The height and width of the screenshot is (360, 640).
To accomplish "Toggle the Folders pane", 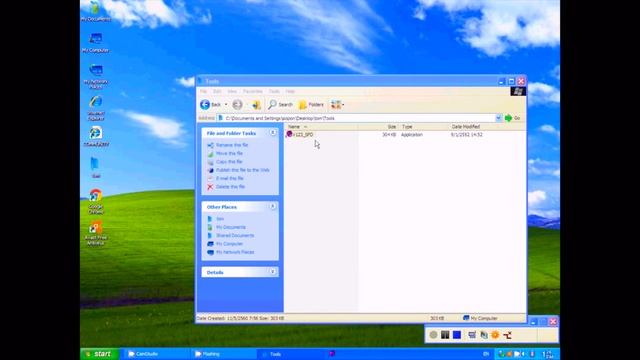I will tap(311, 104).
